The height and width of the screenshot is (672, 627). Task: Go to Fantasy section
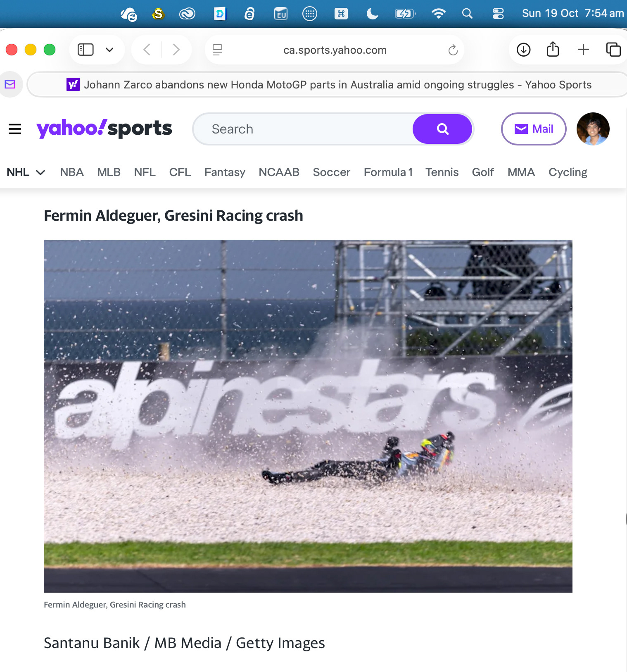click(225, 172)
